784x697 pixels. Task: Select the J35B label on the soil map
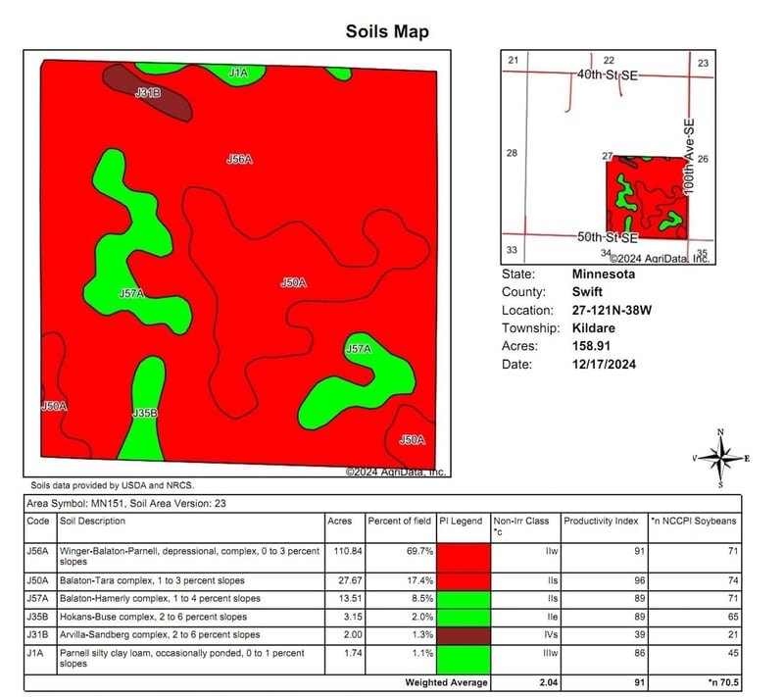pos(145,413)
